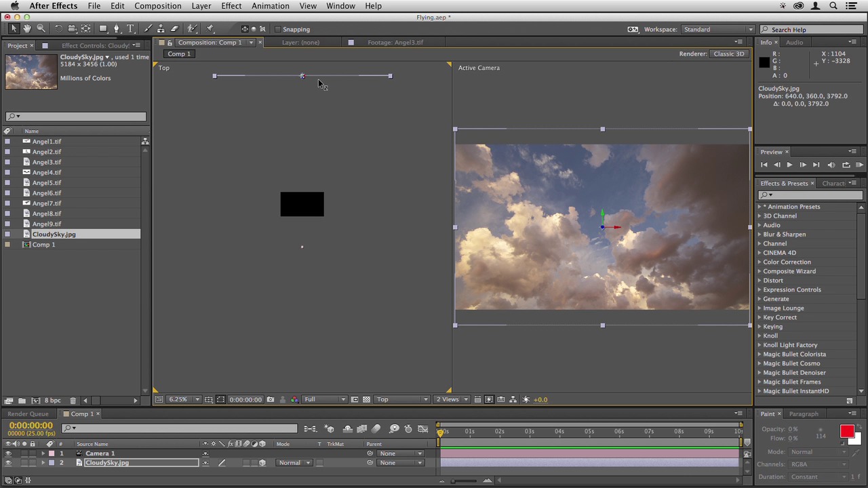Select the Pen tool

coord(117,28)
